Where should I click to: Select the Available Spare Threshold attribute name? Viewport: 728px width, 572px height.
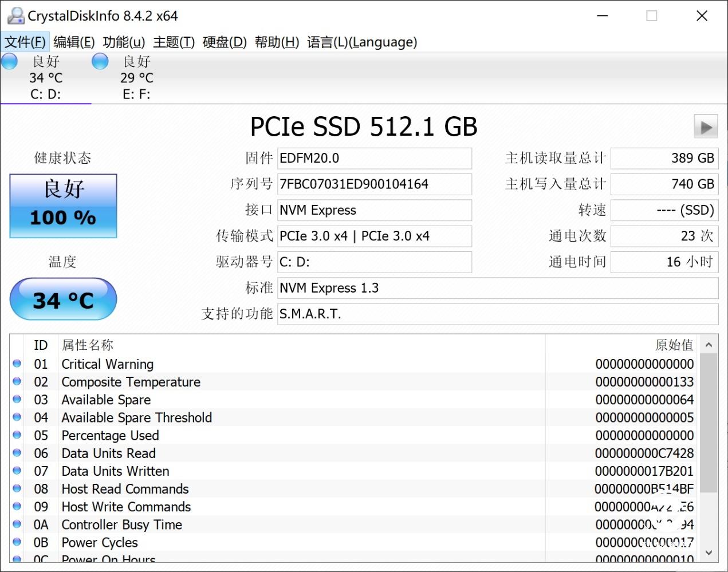coord(137,417)
